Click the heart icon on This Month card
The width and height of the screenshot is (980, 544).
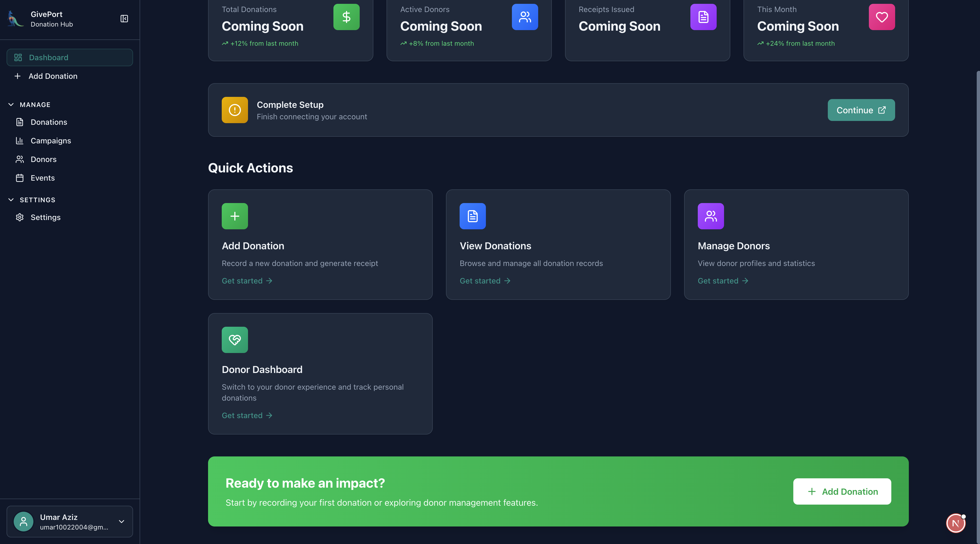881,17
